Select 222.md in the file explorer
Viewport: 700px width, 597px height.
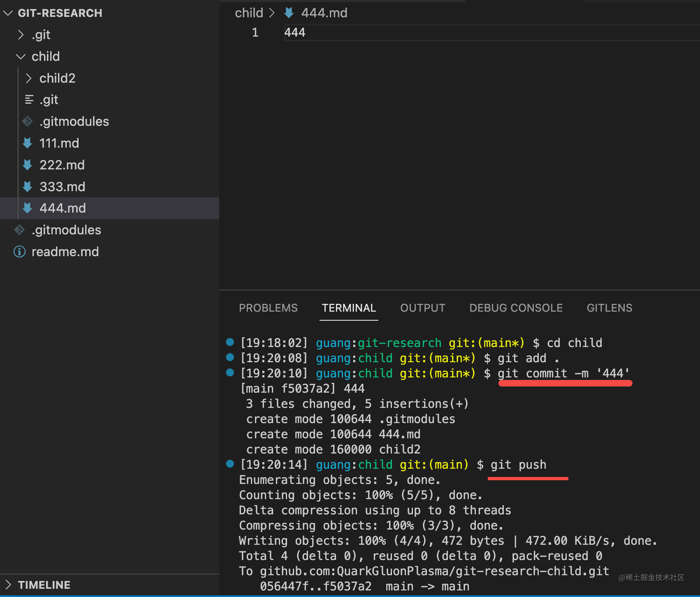coord(62,165)
